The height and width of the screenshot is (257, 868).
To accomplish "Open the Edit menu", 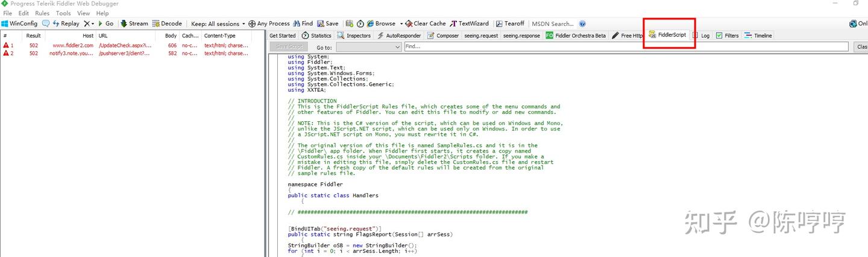I will 24,13.
